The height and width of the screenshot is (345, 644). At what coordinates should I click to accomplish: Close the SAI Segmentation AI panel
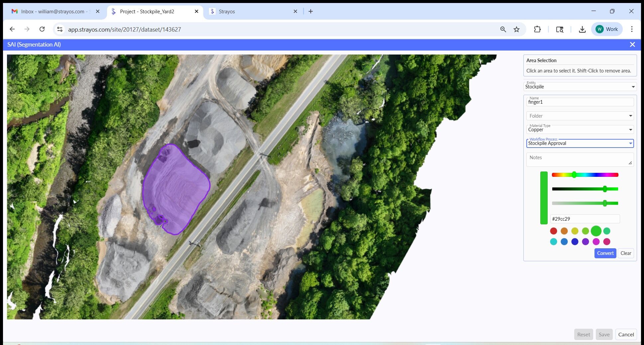[x=632, y=45]
